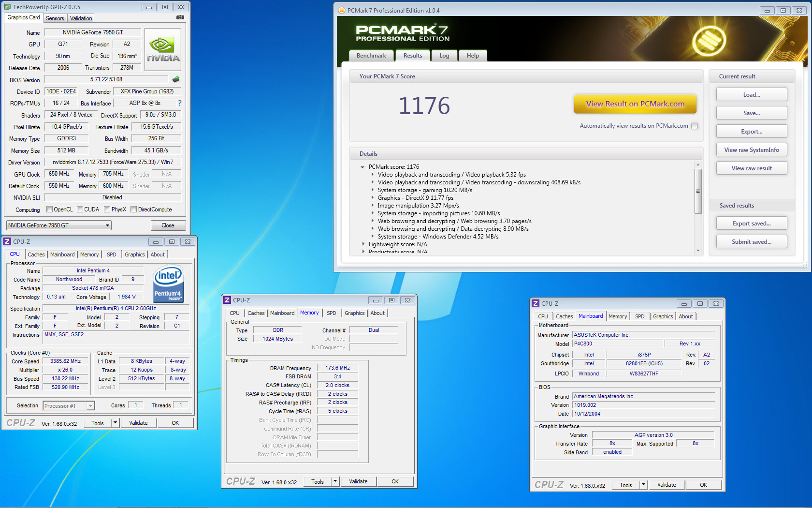812x508 pixels.
Task: Open About tab in CPU-Z CPU window
Action: click(158, 254)
